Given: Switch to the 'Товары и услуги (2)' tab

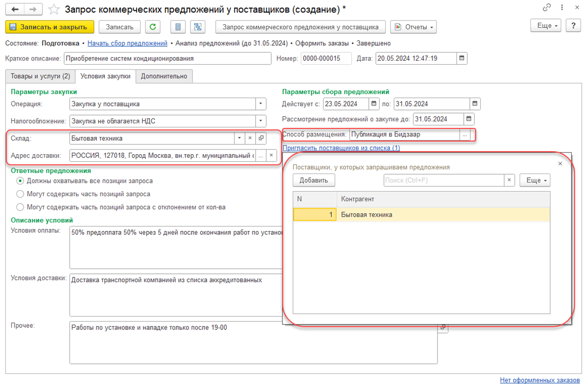Looking at the screenshot, I should point(41,77).
